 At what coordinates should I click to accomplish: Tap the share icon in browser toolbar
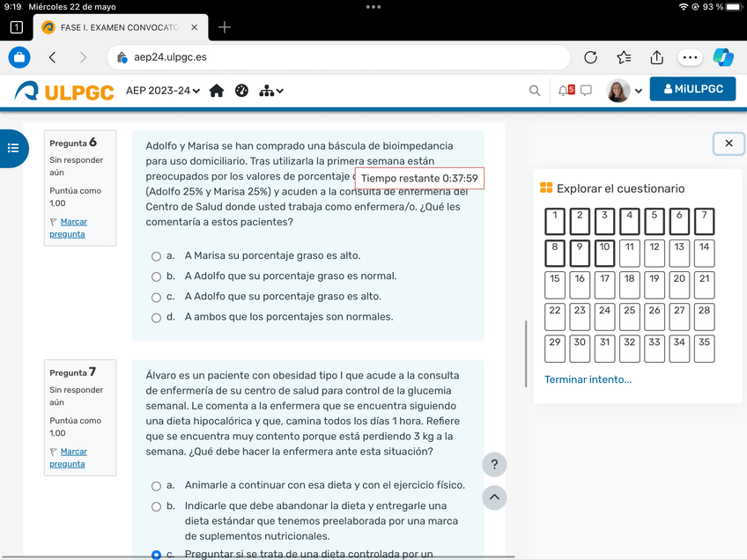click(x=657, y=57)
